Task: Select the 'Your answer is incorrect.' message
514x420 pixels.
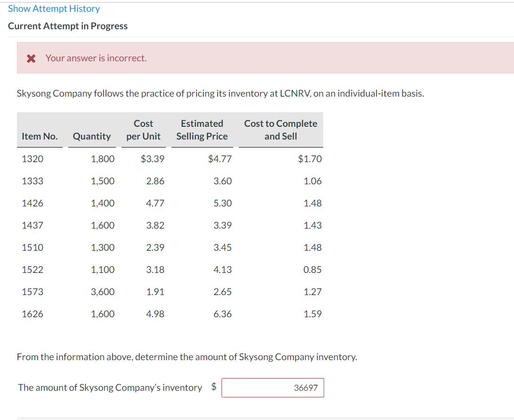Action: (96, 58)
